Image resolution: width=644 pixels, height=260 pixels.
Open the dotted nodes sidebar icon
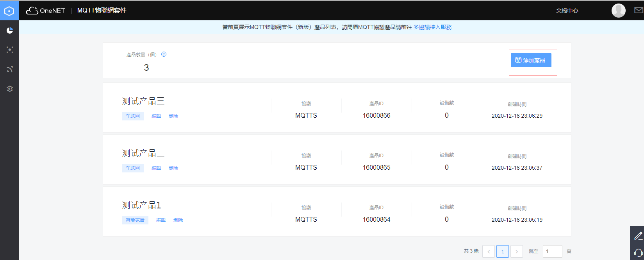(10, 50)
